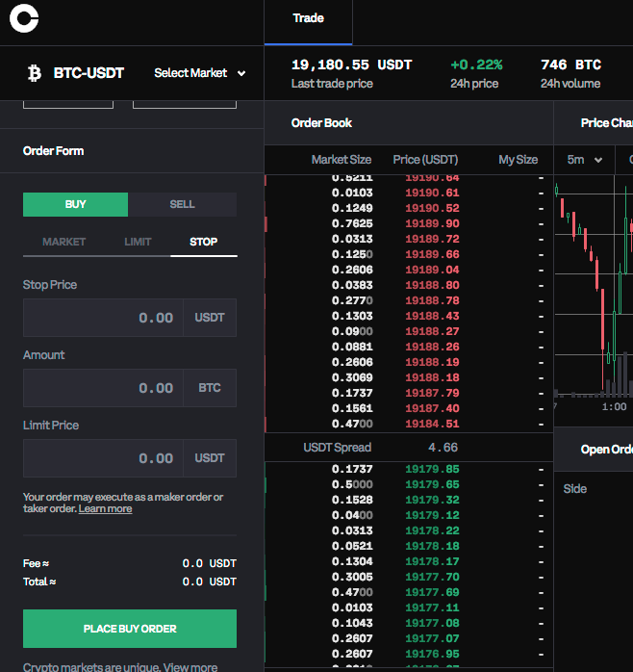
Task: Open the Learn more link
Action: pos(105,508)
